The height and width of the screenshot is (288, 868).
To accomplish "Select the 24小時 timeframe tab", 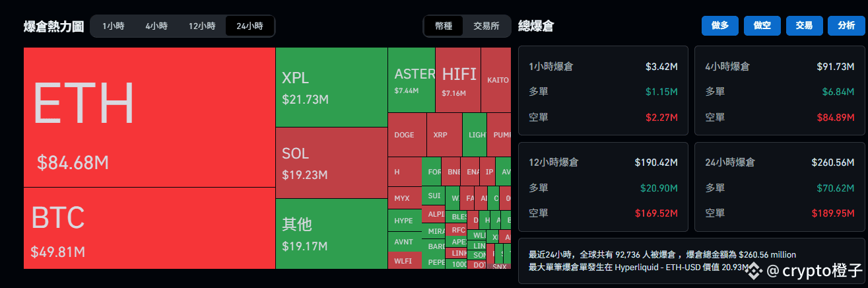I will [250, 26].
